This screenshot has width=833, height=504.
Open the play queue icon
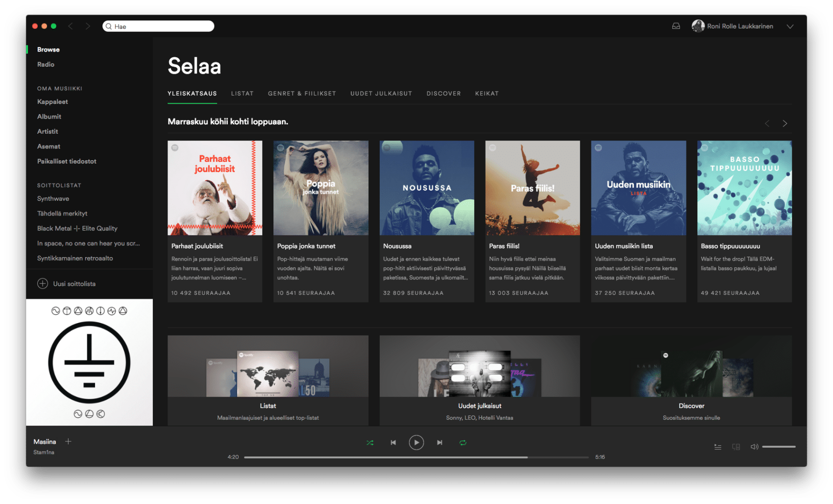717,447
